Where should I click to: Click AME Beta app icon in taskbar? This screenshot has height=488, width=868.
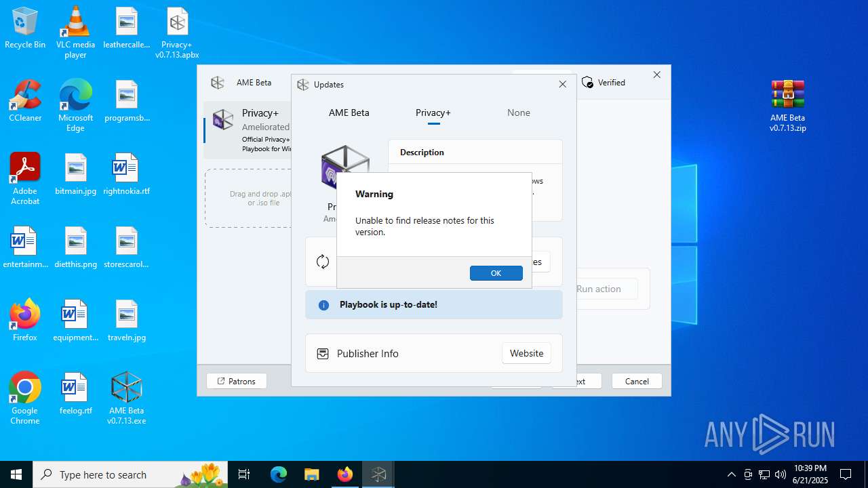point(378,474)
